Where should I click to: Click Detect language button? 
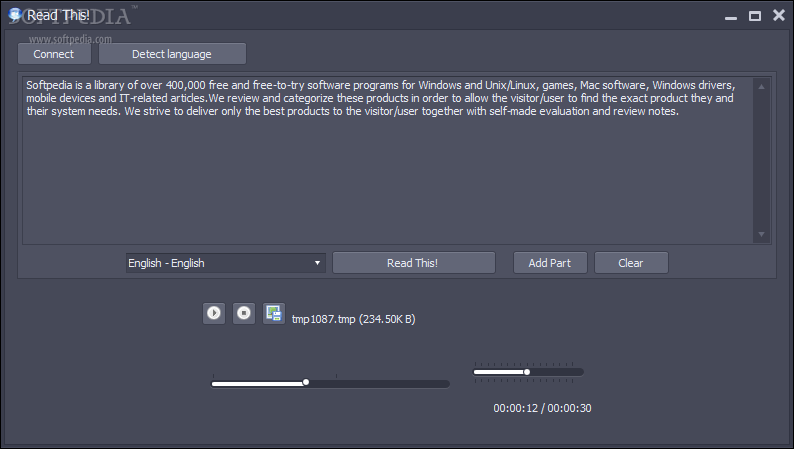point(172,54)
